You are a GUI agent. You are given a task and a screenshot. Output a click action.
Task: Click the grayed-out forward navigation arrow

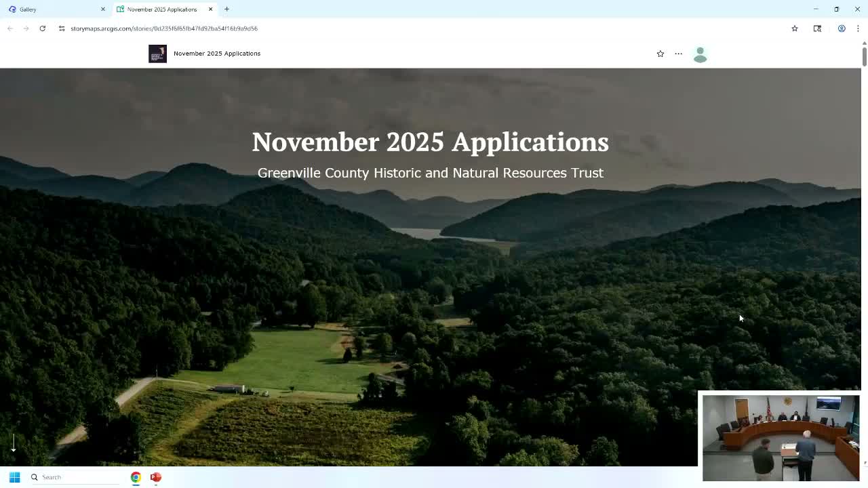(26, 28)
